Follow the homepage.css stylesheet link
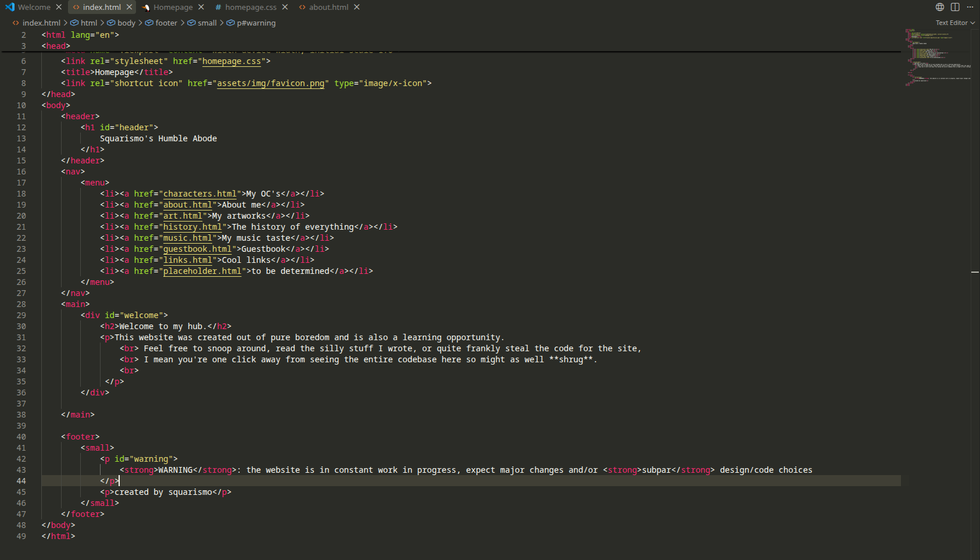980x560 pixels. click(231, 61)
